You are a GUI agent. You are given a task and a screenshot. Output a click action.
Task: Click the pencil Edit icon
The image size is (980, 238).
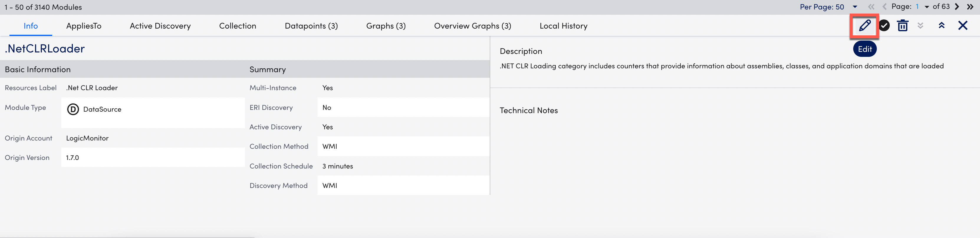point(864,26)
